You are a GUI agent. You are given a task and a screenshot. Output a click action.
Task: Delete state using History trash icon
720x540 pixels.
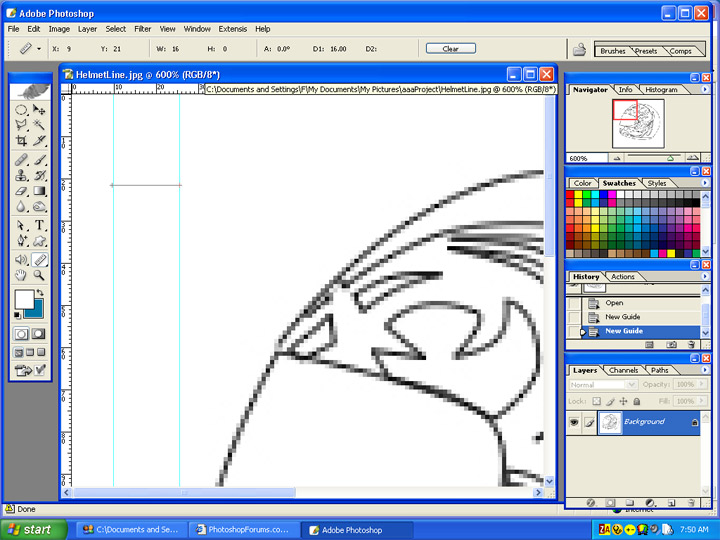(x=691, y=344)
